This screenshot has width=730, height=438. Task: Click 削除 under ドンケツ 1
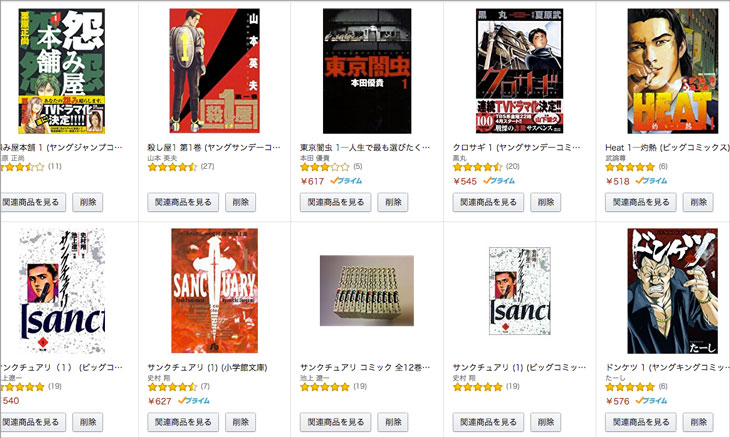point(698,422)
